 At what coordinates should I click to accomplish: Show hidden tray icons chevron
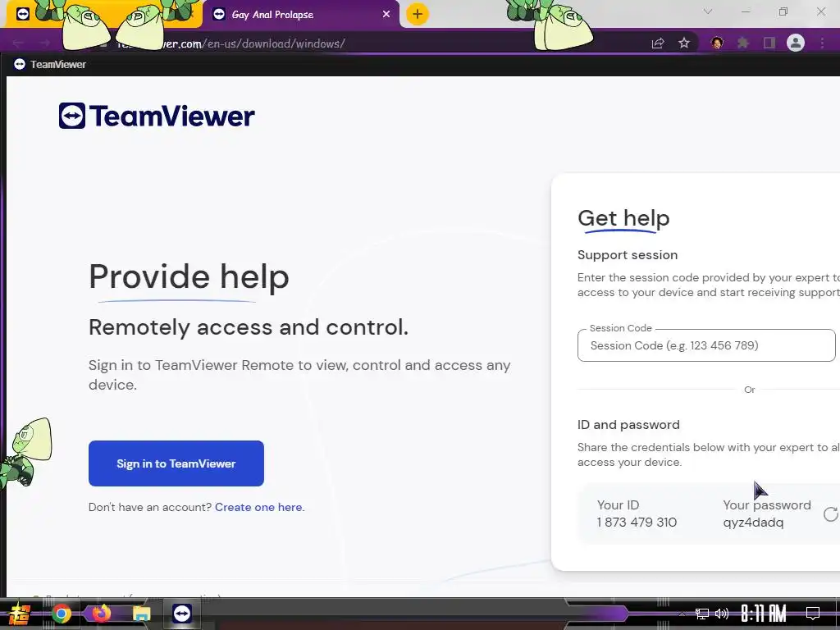click(682, 614)
